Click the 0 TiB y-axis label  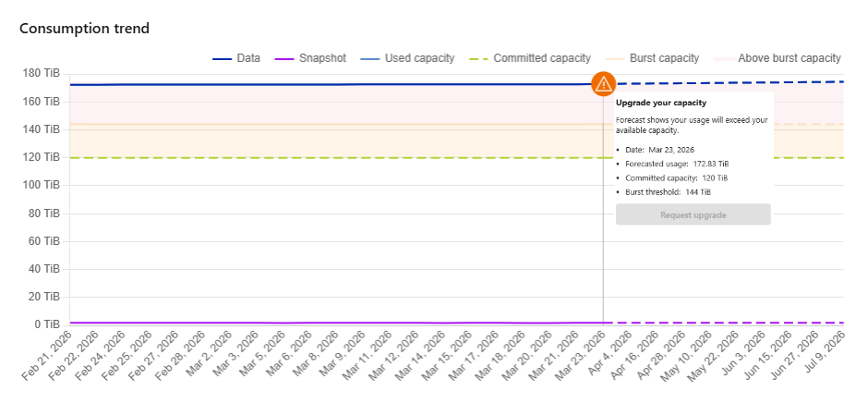click(x=45, y=324)
